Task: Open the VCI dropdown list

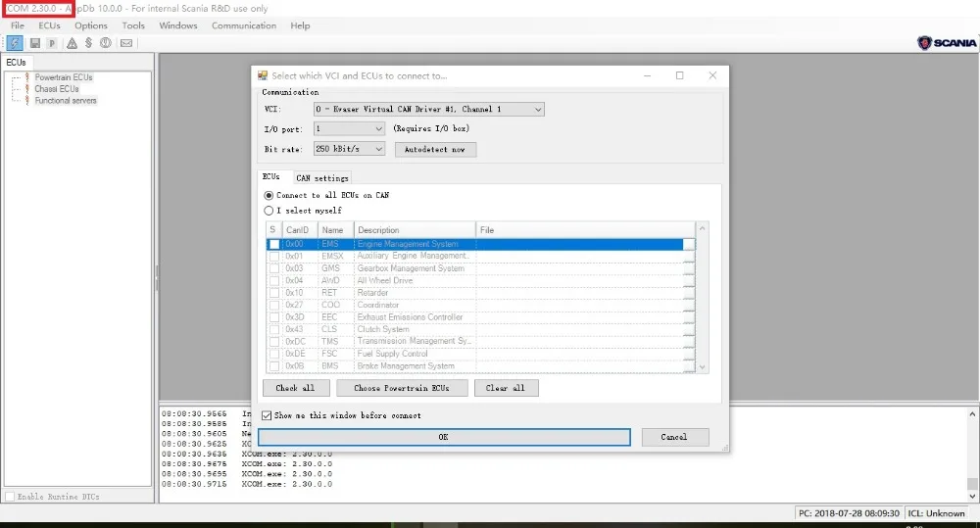Action: coord(537,110)
